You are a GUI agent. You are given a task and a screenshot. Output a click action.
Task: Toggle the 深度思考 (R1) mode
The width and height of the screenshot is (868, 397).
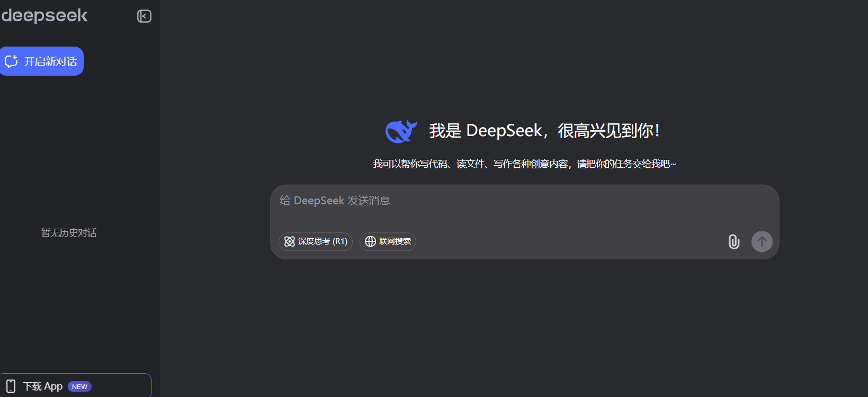coord(316,241)
